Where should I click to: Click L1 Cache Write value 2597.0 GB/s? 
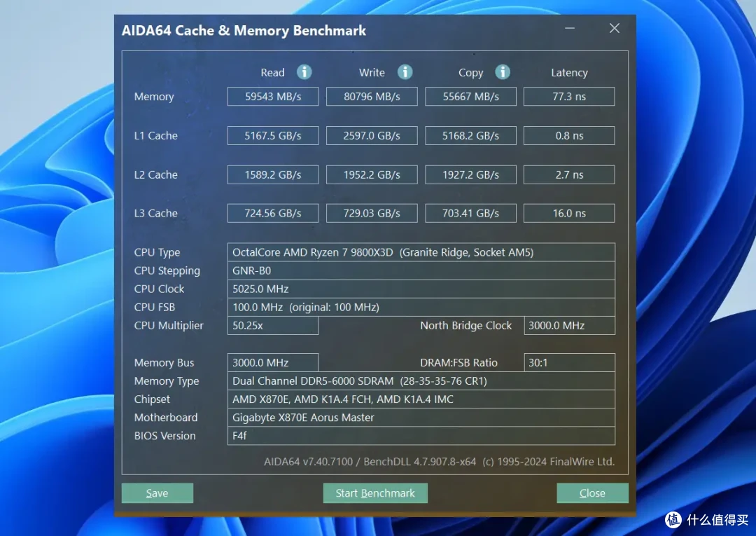coord(372,135)
